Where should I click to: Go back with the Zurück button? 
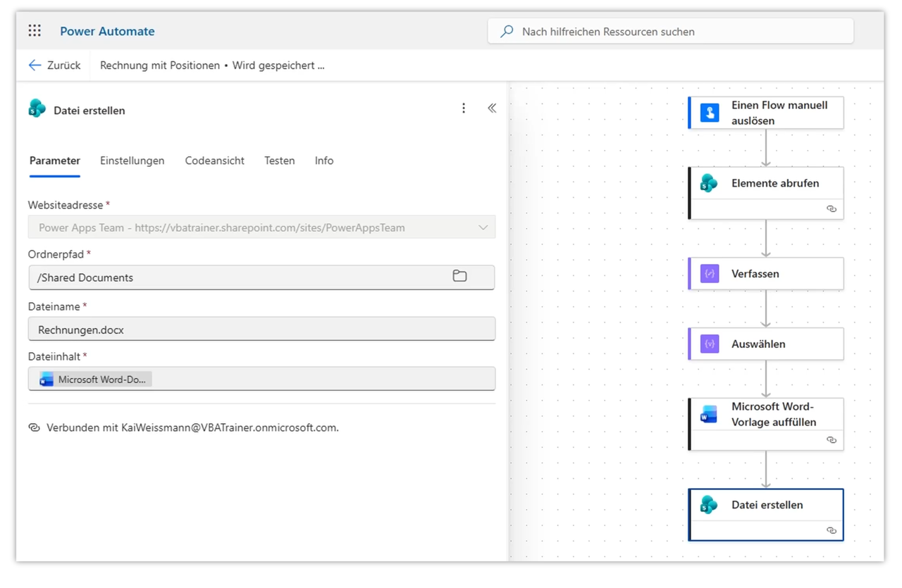coord(55,65)
